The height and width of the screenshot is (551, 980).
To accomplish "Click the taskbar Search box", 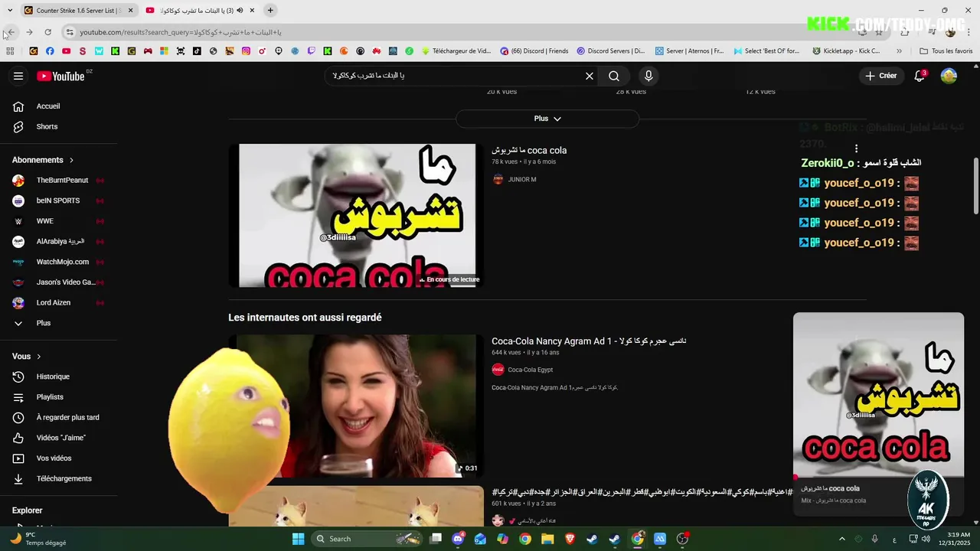I will (367, 539).
